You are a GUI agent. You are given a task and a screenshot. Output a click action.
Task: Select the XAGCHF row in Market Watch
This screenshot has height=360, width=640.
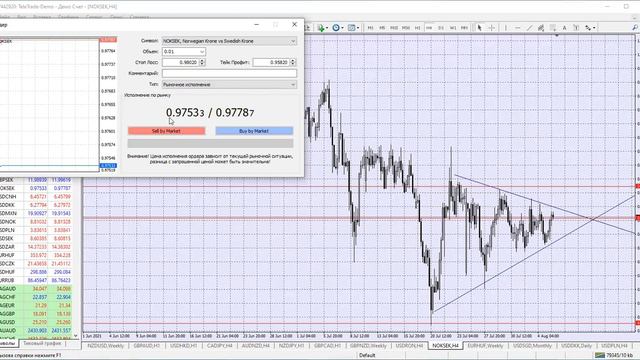[36, 297]
